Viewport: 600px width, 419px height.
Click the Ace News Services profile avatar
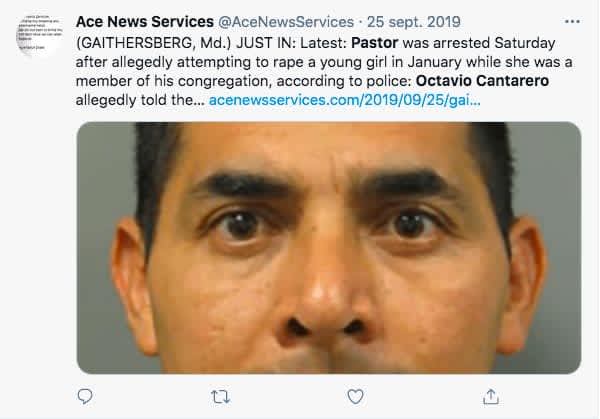tap(40, 35)
